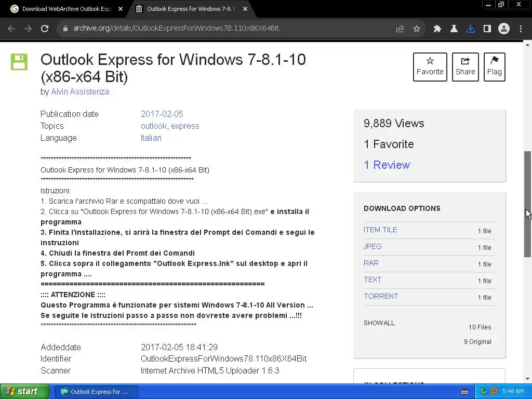Open the Italian language link
The width and height of the screenshot is (532, 399).
point(151,138)
